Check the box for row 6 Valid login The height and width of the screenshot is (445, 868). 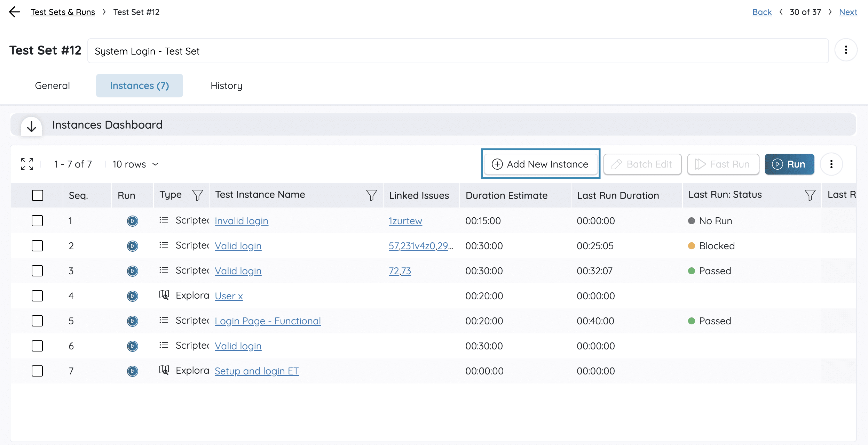point(37,346)
